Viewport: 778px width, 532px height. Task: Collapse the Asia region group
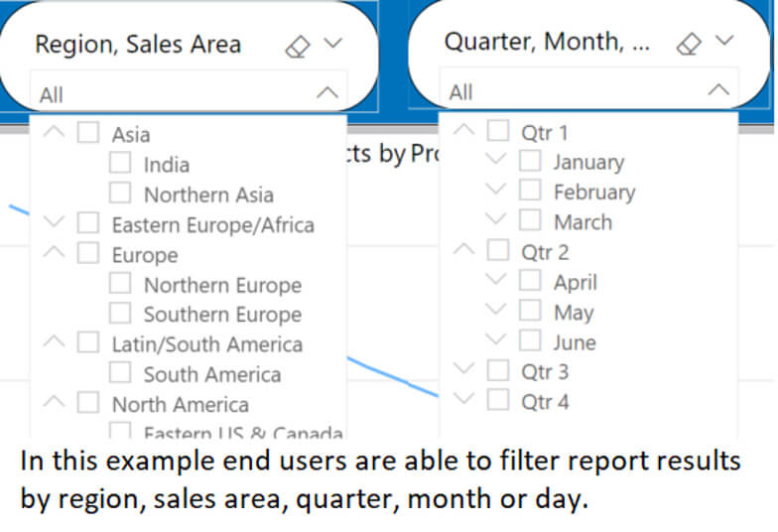(54, 131)
